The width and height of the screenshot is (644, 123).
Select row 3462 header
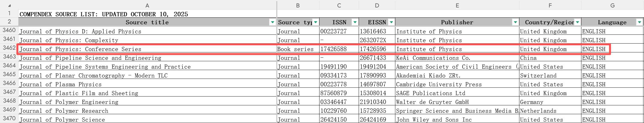[x=9, y=48]
